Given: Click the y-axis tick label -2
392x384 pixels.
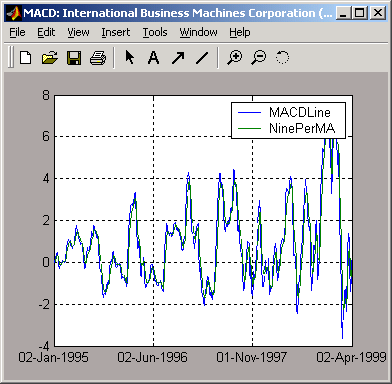Looking at the screenshot, I should (44, 304).
